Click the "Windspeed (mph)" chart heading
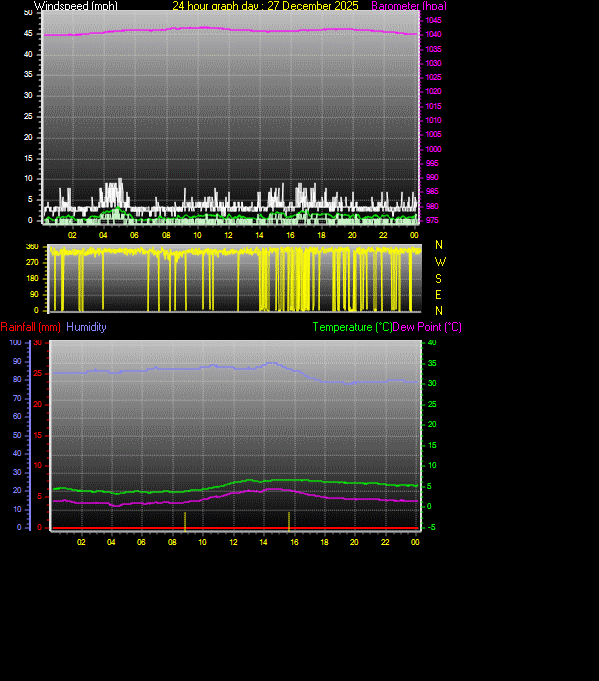The image size is (599, 681). pos(76,6)
